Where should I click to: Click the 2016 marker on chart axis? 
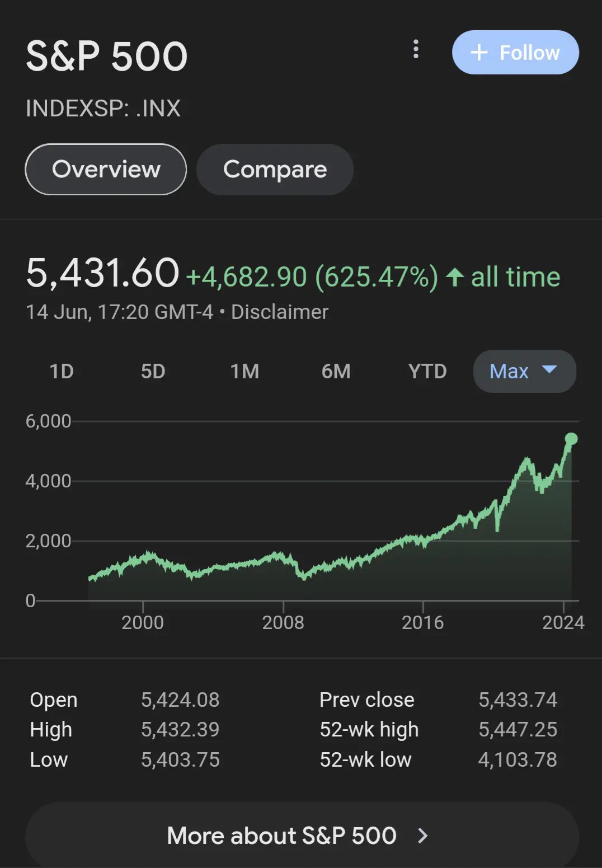422,622
